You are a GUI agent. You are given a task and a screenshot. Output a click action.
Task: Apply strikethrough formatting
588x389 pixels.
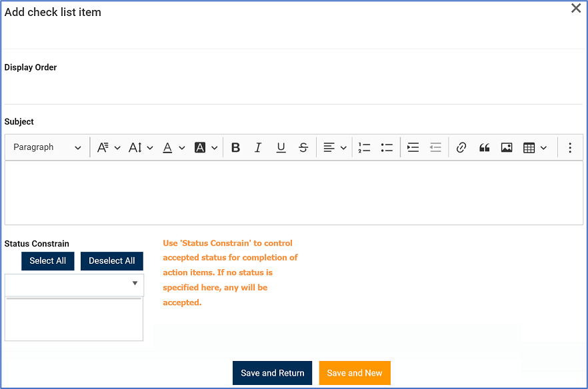pyautogui.click(x=303, y=148)
